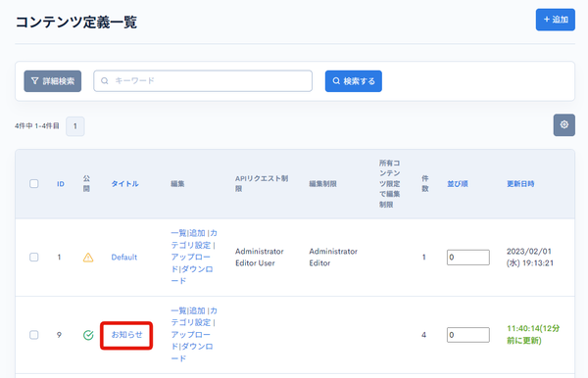The height and width of the screenshot is (378, 588).
Task: Click the 編集 column header
Action: click(x=177, y=183)
